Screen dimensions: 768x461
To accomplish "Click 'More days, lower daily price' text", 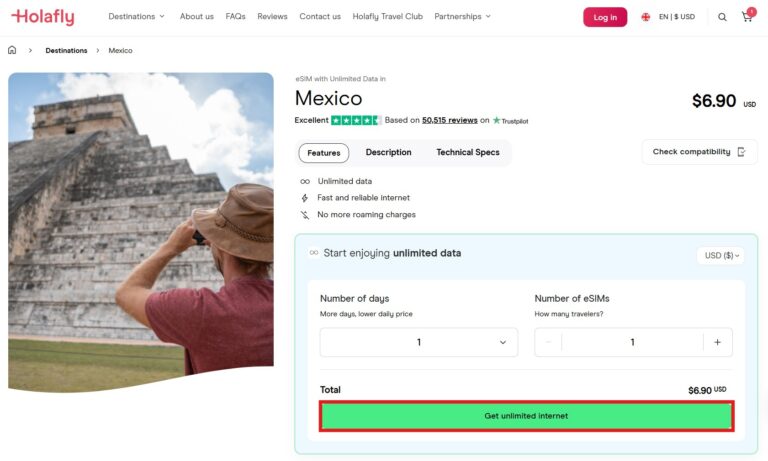I will pos(366,314).
